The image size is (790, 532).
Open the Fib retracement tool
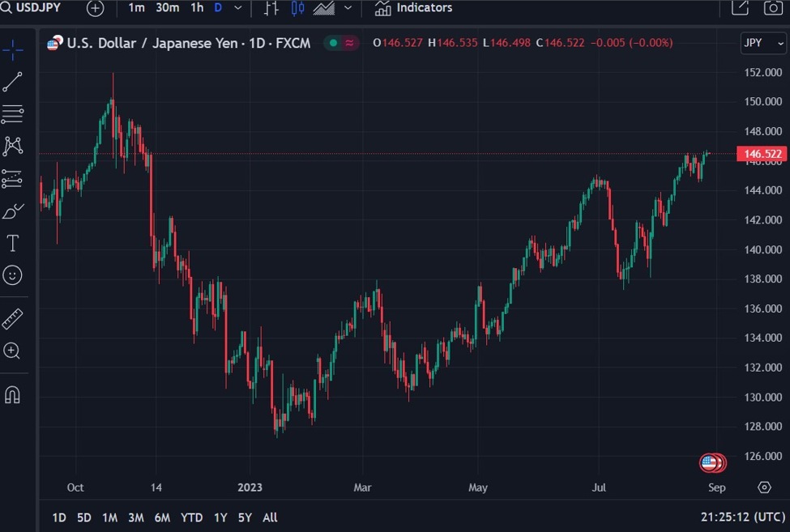click(13, 113)
